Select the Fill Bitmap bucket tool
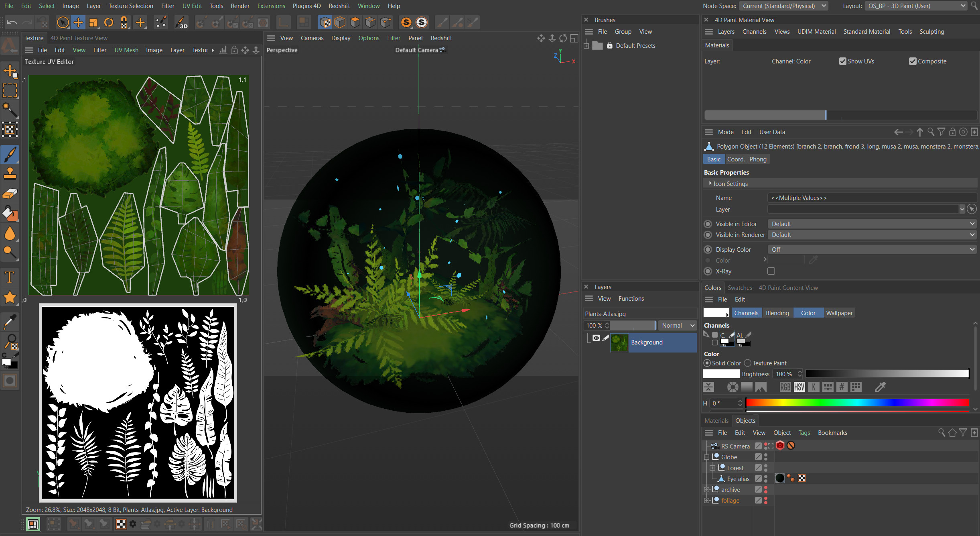This screenshot has width=980, height=536. (x=10, y=214)
